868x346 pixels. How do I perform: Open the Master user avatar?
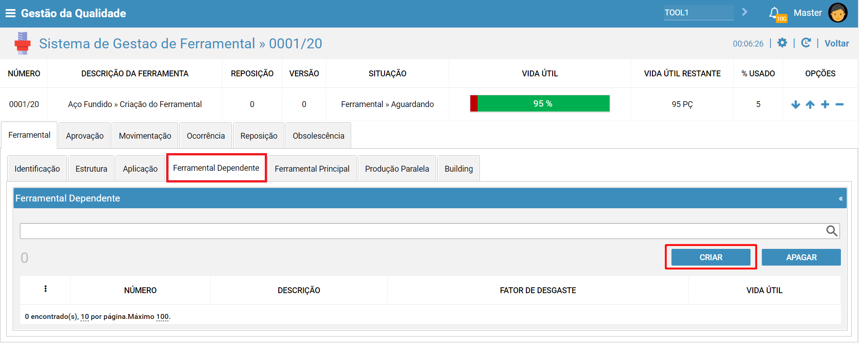[838, 13]
